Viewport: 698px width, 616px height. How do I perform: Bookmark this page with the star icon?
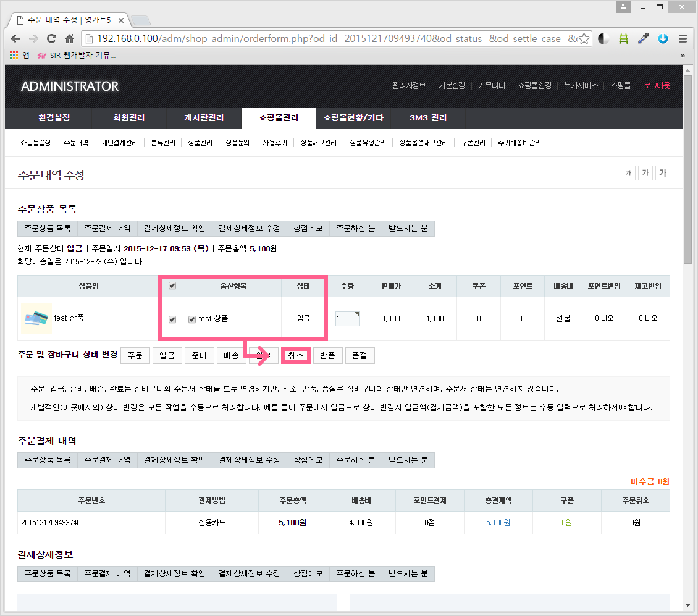coord(584,39)
